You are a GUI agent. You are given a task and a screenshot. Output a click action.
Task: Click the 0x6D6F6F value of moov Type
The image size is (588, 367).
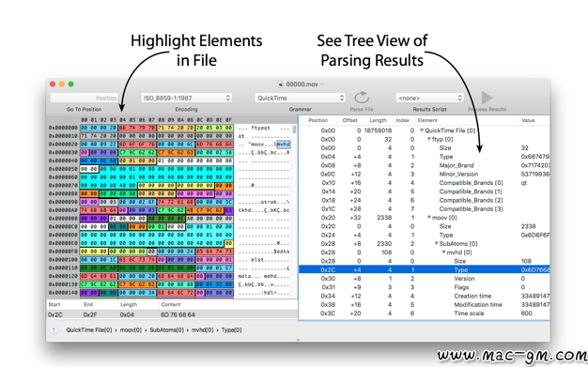coord(535,235)
